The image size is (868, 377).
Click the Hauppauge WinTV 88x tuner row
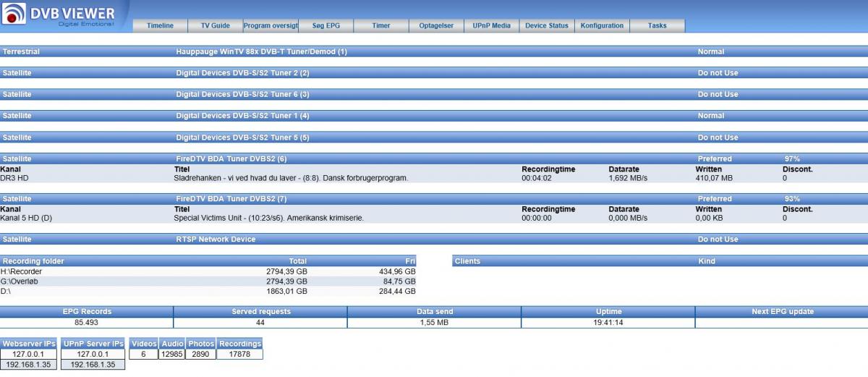[x=261, y=52]
